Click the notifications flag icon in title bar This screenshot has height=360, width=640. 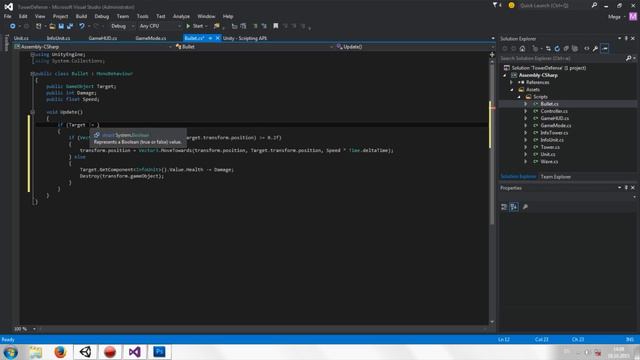(x=496, y=5)
